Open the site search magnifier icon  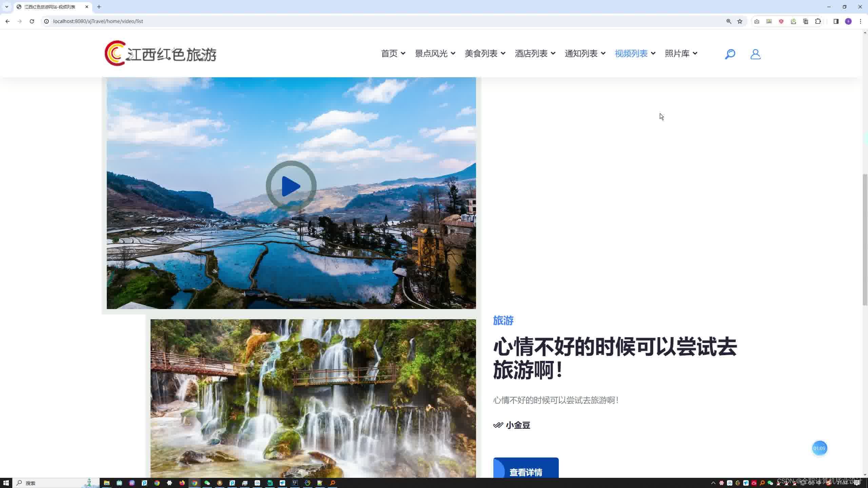click(730, 54)
